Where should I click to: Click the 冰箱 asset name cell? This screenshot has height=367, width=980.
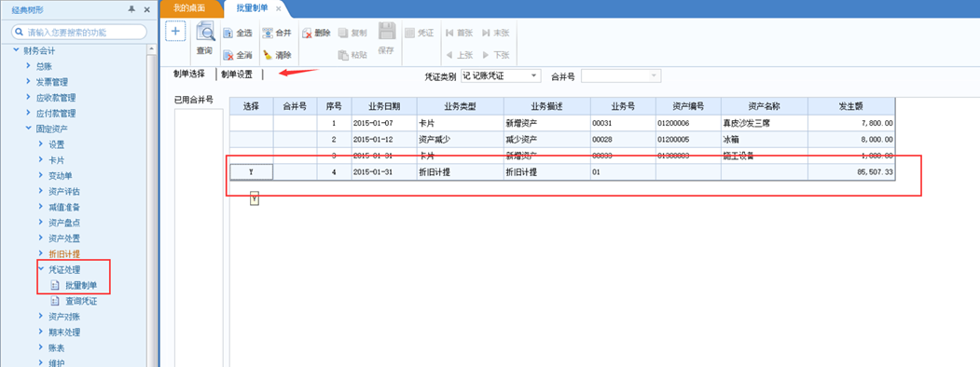click(765, 139)
